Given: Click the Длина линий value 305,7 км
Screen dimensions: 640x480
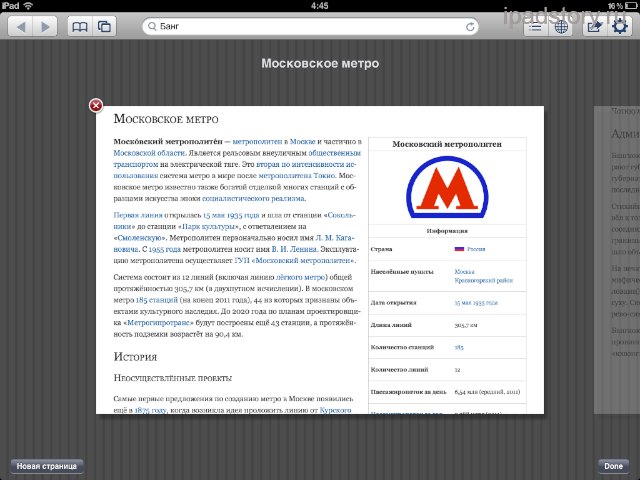Looking at the screenshot, I should 466,325.
